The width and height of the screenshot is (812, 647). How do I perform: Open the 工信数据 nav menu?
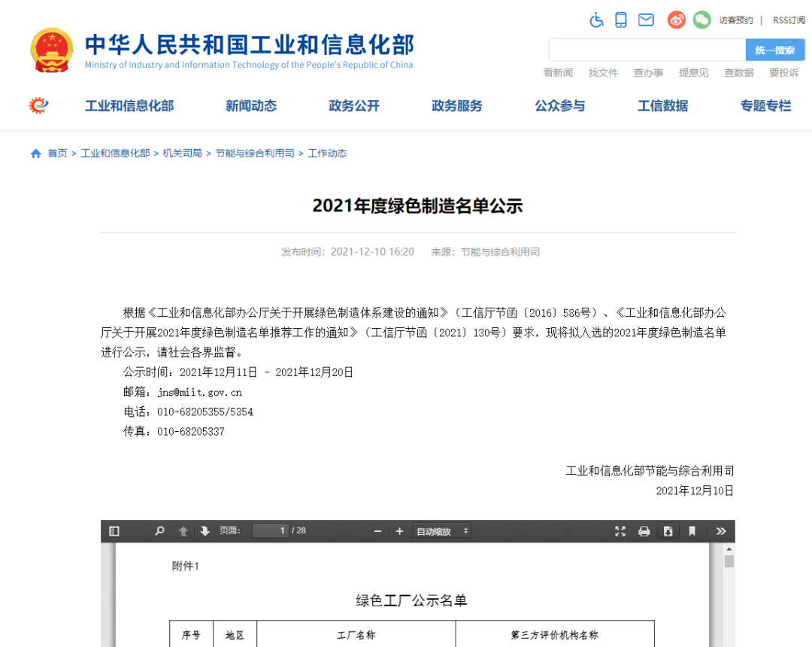coord(663,105)
